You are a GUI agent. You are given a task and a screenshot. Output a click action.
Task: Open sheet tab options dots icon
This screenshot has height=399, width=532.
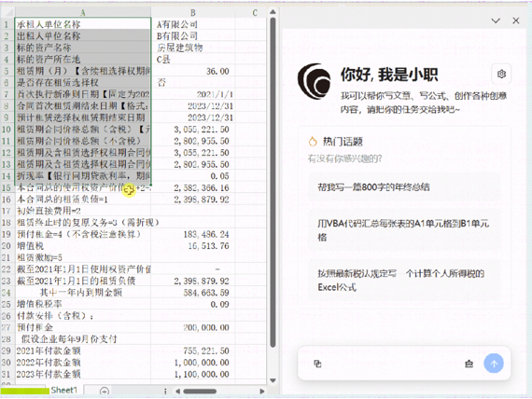[165, 392]
